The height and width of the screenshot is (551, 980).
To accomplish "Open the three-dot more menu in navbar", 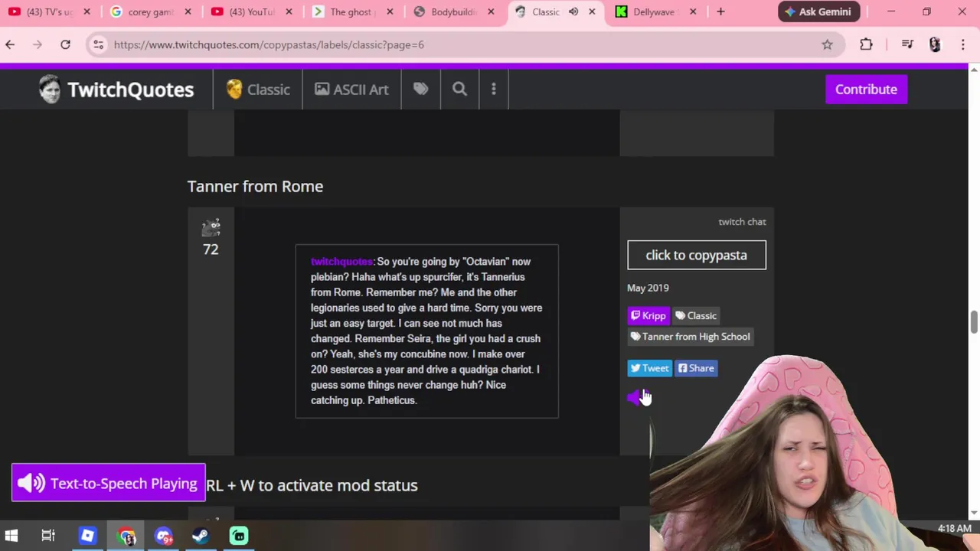I will tap(494, 90).
